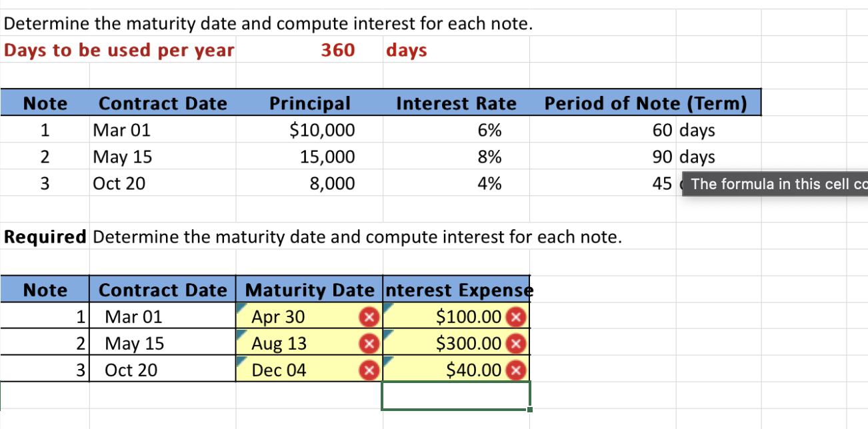The width and height of the screenshot is (868, 429).
Task: Click the Interest Expense column header
Action: coord(457,290)
